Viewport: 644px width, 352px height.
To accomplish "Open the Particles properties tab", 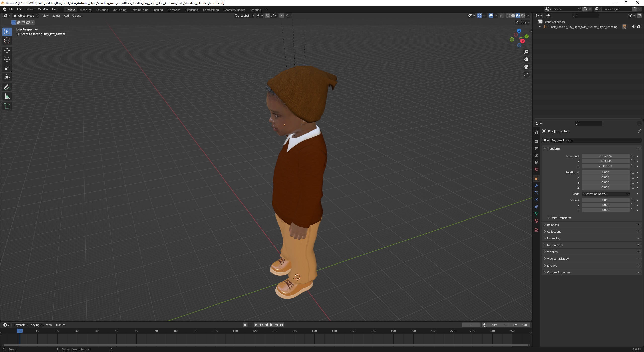I will click(536, 193).
